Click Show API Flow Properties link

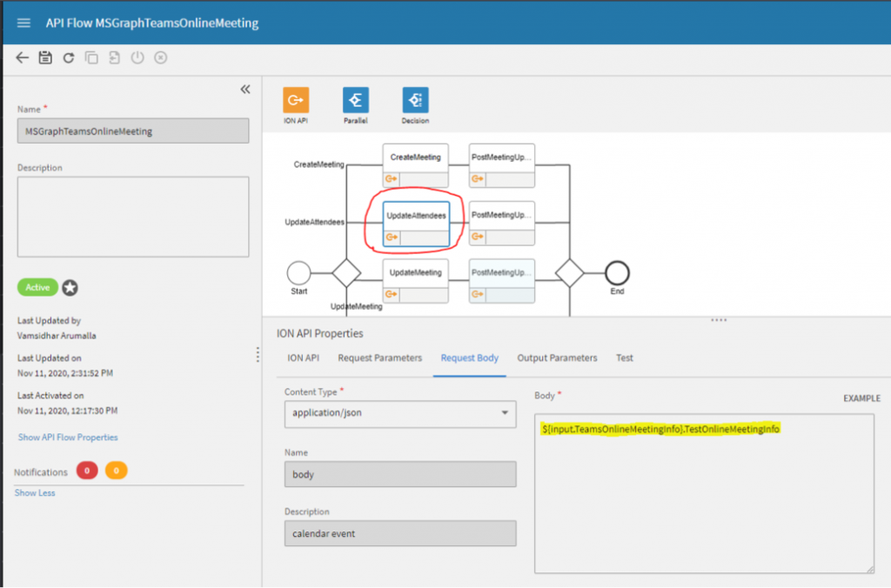coord(68,438)
